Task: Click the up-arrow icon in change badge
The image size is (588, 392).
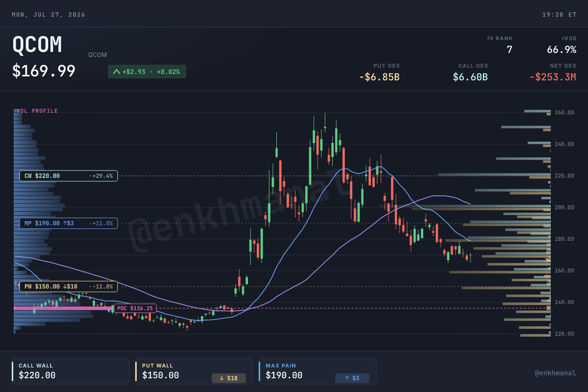Action: tap(117, 72)
